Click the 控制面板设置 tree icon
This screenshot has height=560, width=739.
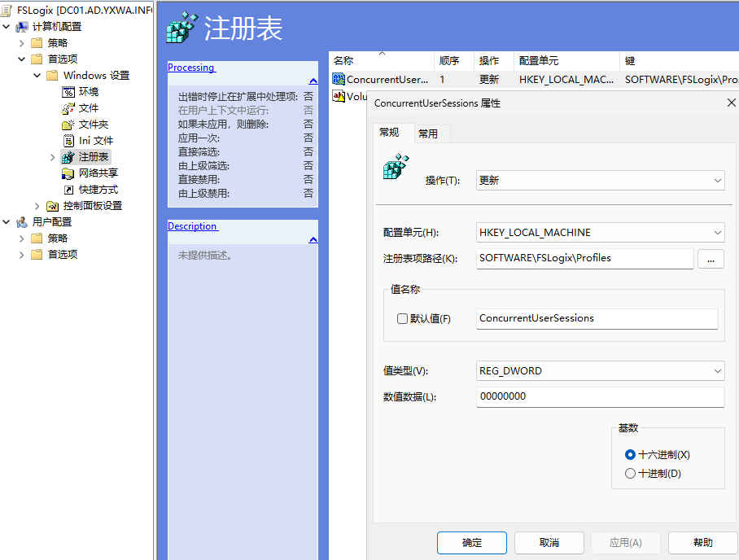click(x=53, y=206)
